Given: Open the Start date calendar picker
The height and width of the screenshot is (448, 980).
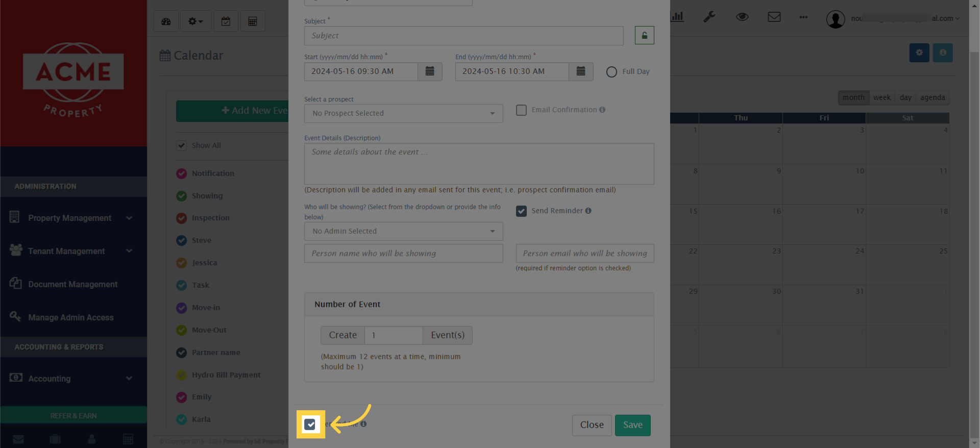Looking at the screenshot, I should point(430,71).
